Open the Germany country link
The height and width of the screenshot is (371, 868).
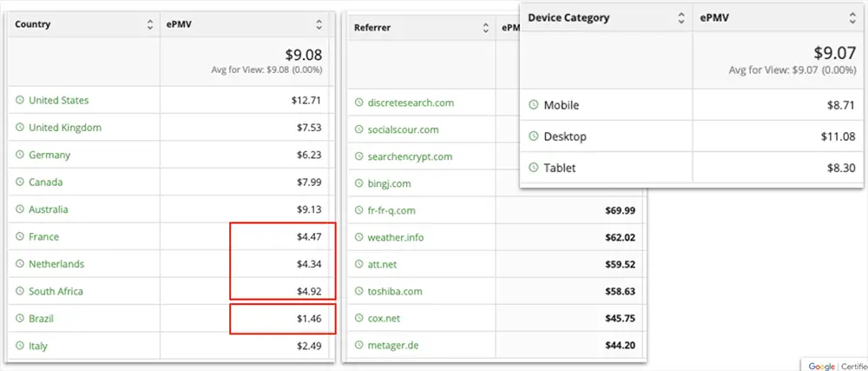click(49, 155)
